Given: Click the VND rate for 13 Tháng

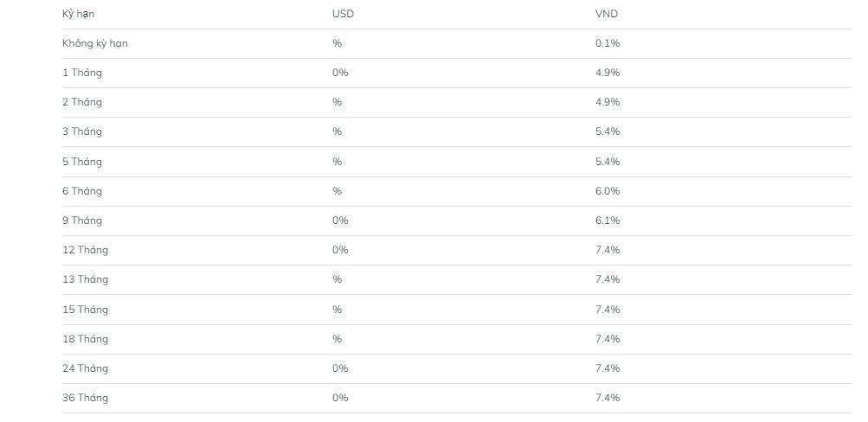Looking at the screenshot, I should point(608,279).
